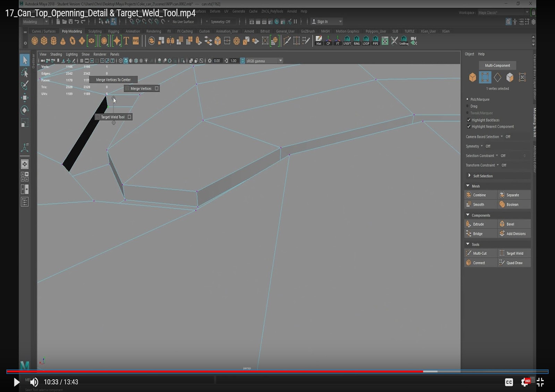Open the Target Weld Tool option box

pyautogui.click(x=129, y=117)
